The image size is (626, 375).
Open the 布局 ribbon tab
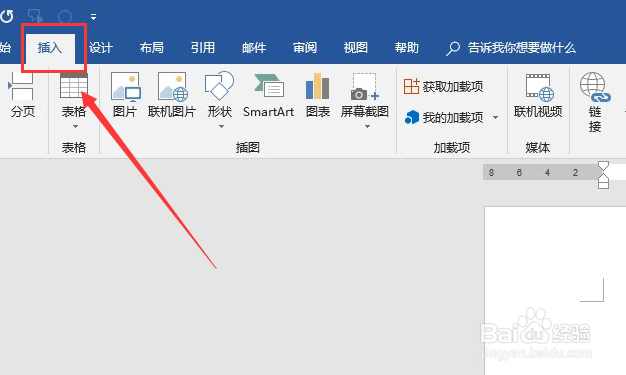152,48
